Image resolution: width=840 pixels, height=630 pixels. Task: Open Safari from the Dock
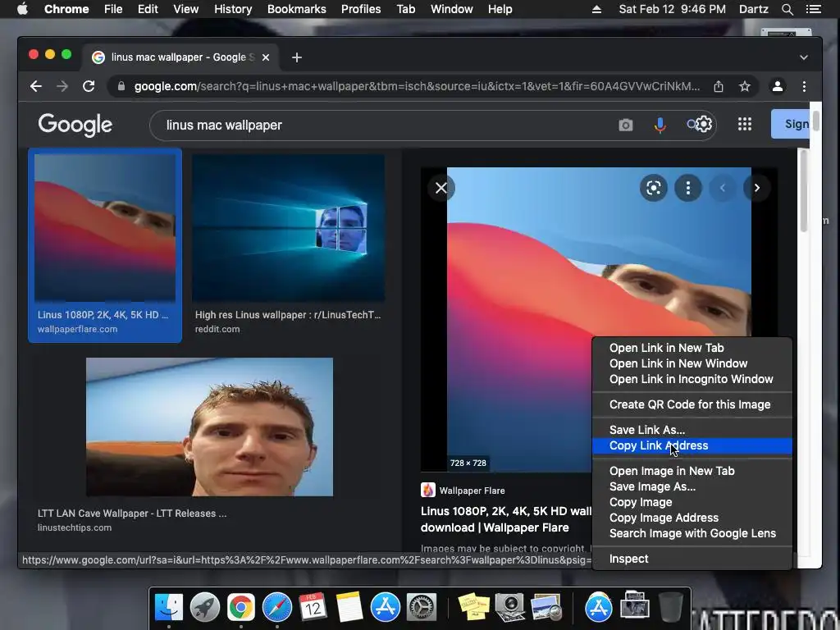pos(277,608)
